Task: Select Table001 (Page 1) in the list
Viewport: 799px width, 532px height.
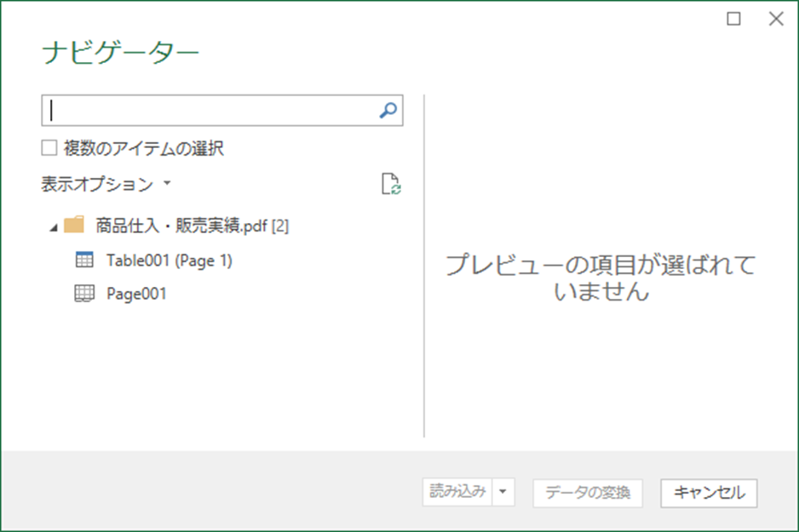Action: click(169, 260)
